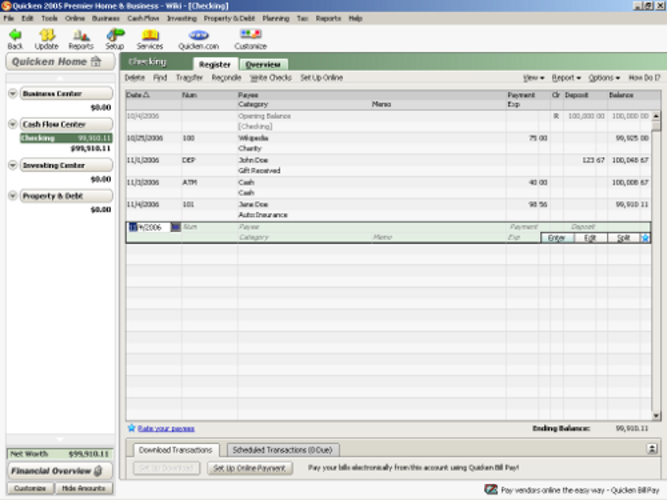Click Set Up Online in register toolbar

point(322,78)
